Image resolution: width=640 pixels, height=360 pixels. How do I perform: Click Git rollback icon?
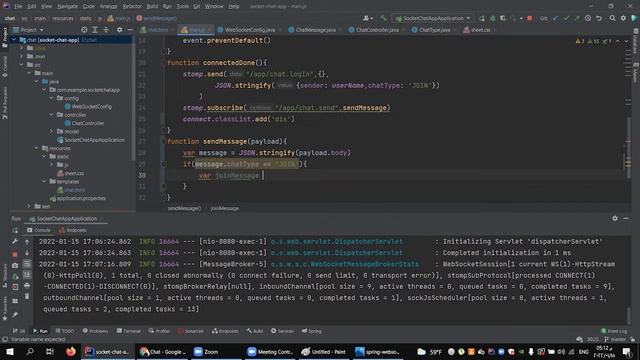(599, 18)
